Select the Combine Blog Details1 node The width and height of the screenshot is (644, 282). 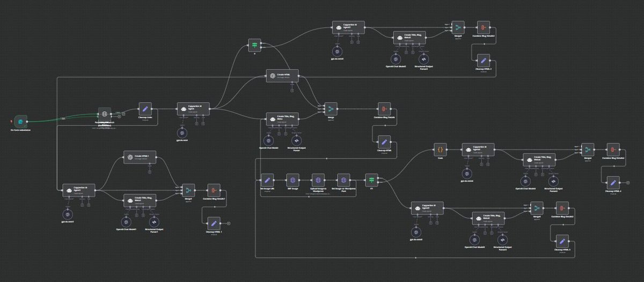pos(214,190)
